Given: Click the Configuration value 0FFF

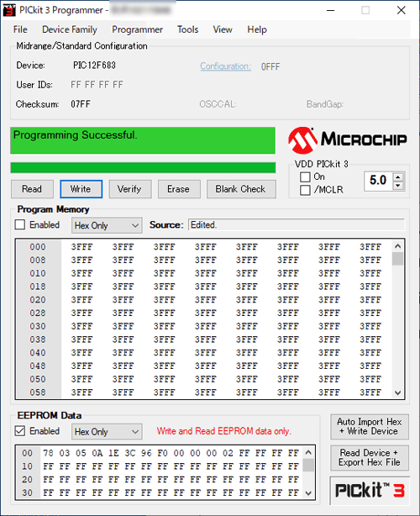Looking at the screenshot, I should [x=270, y=66].
